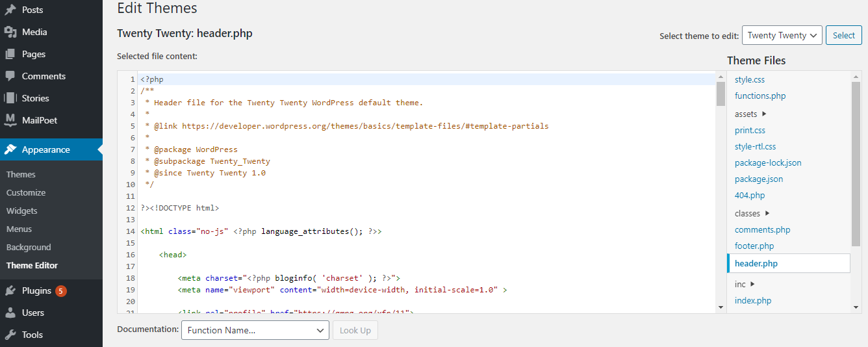Click the Tools wrench icon
868x347 pixels.
pyautogui.click(x=10, y=335)
